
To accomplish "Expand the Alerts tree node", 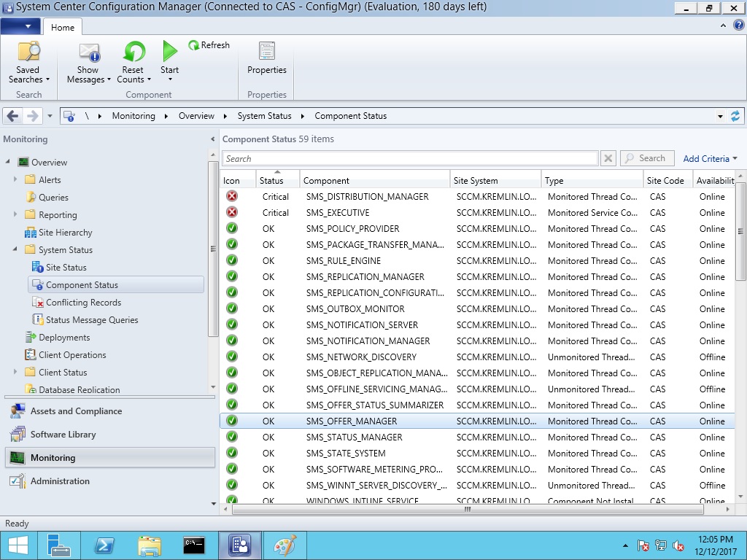I will click(15, 179).
